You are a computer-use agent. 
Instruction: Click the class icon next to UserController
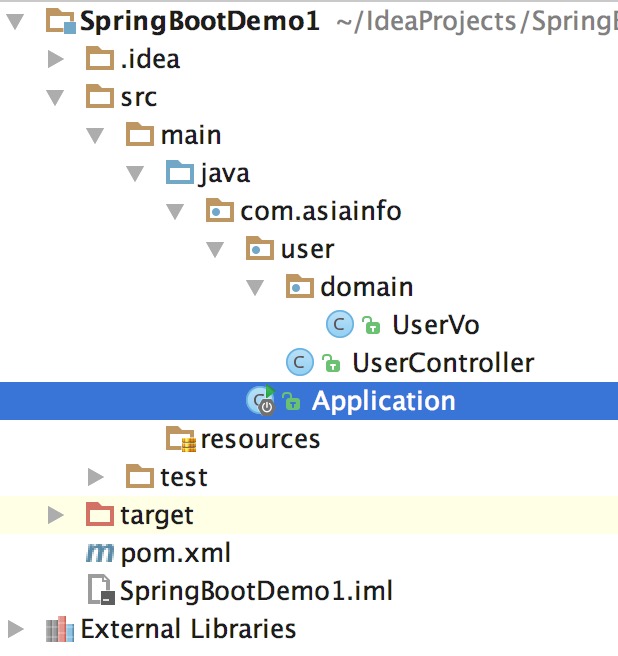click(x=299, y=362)
